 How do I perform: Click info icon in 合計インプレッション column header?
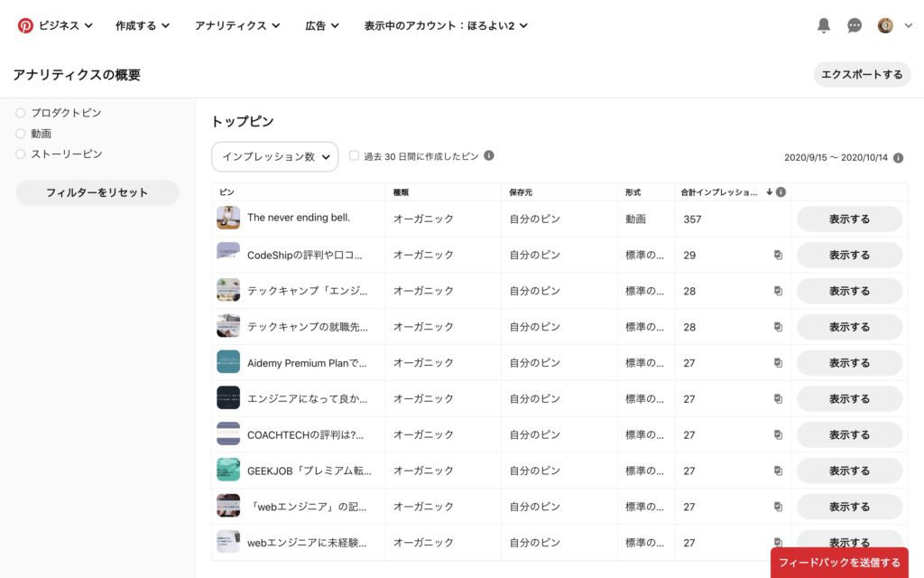point(781,191)
